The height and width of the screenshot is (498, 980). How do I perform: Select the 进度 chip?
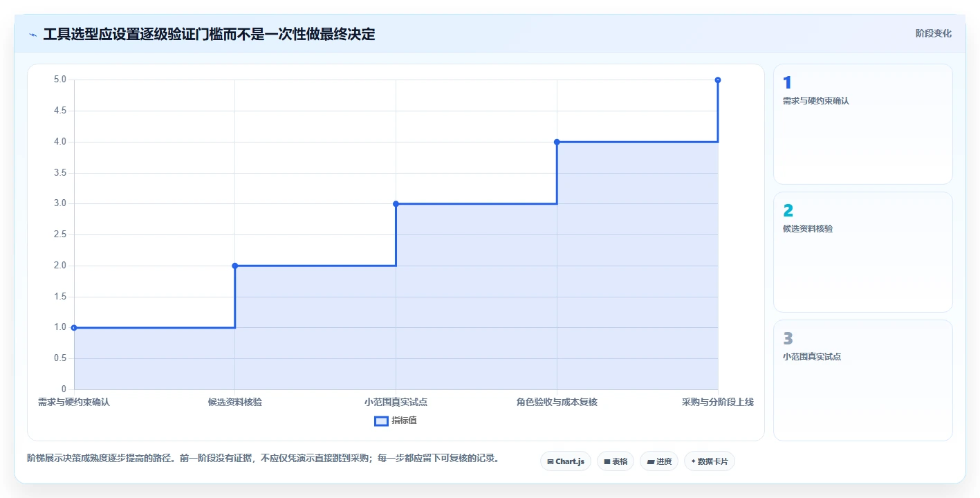pyautogui.click(x=658, y=461)
